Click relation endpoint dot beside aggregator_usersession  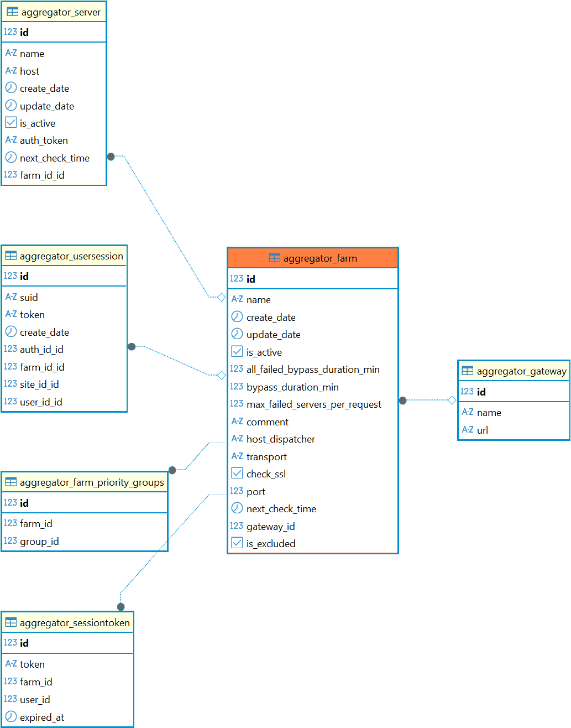tap(132, 347)
